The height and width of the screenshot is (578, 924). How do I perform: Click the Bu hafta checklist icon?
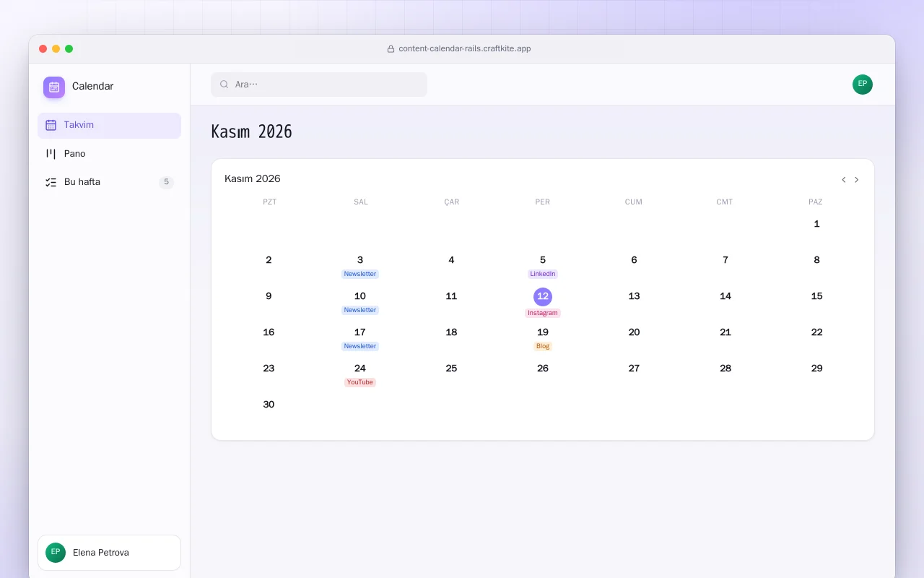[51, 182]
